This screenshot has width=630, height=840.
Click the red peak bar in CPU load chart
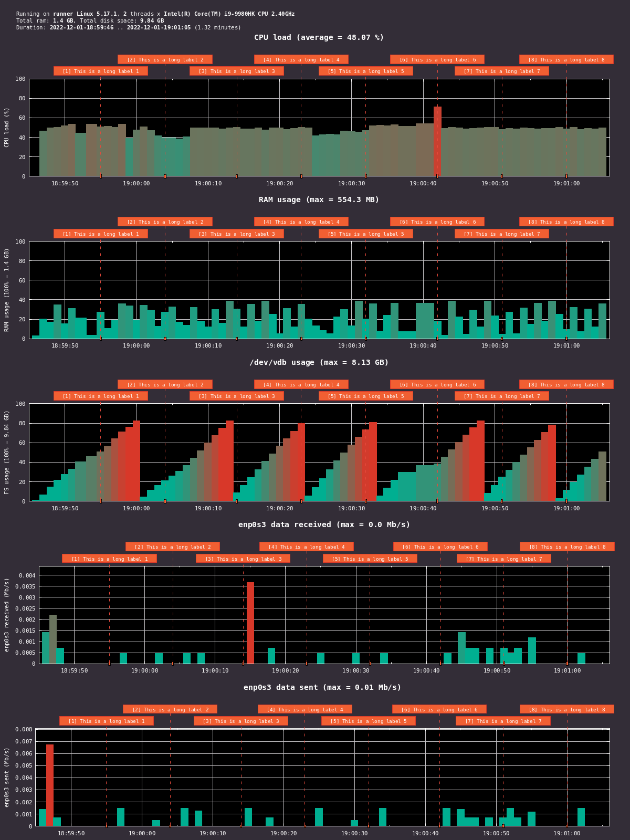pos(437,141)
